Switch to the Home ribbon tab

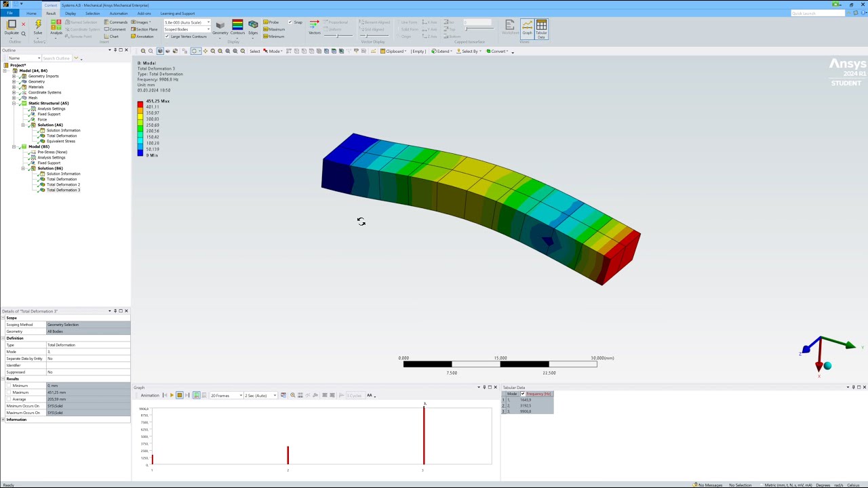coord(31,13)
